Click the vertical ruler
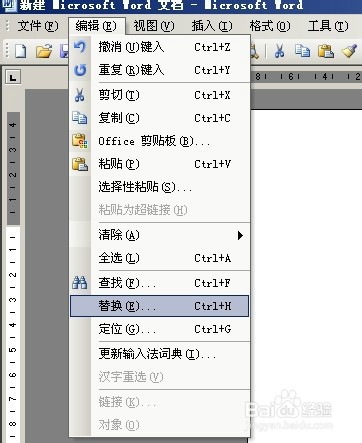 [13, 277]
